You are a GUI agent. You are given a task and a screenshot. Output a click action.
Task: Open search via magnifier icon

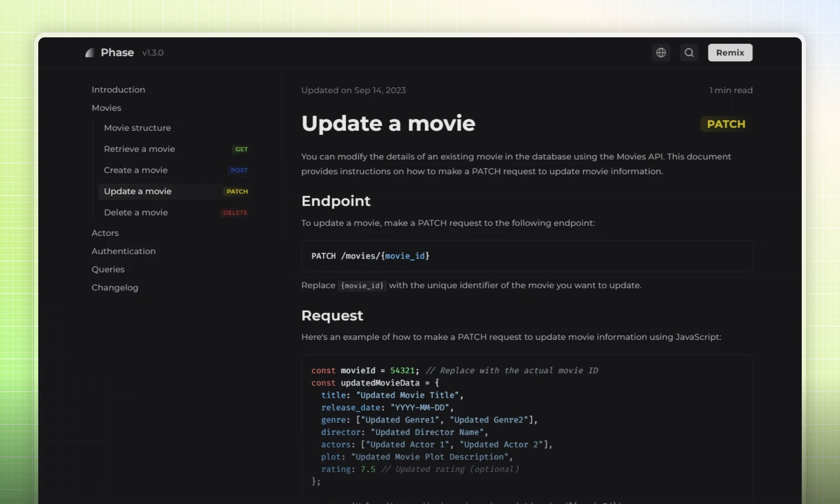(689, 53)
